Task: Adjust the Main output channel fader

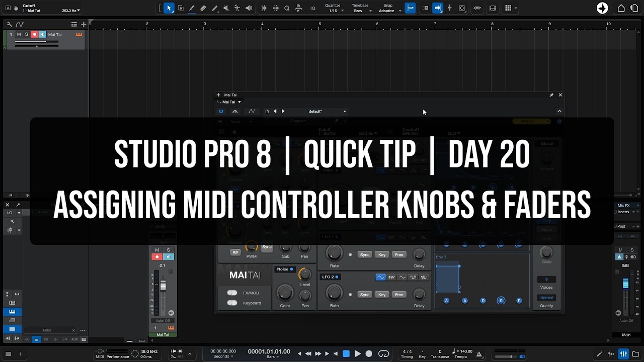Action: [x=625, y=284]
